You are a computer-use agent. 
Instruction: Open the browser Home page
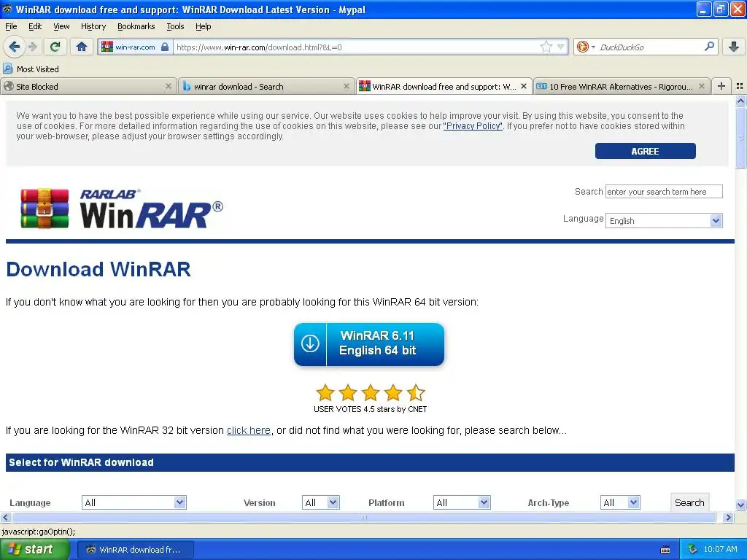(x=82, y=47)
